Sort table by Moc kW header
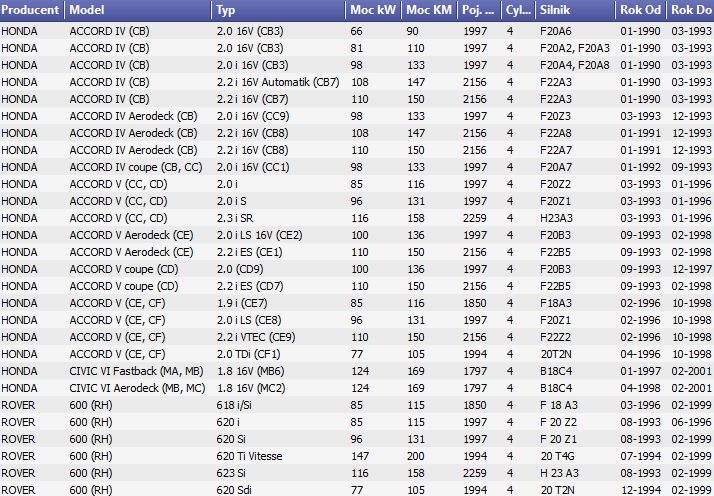The height and width of the screenshot is (496, 714). click(373, 10)
